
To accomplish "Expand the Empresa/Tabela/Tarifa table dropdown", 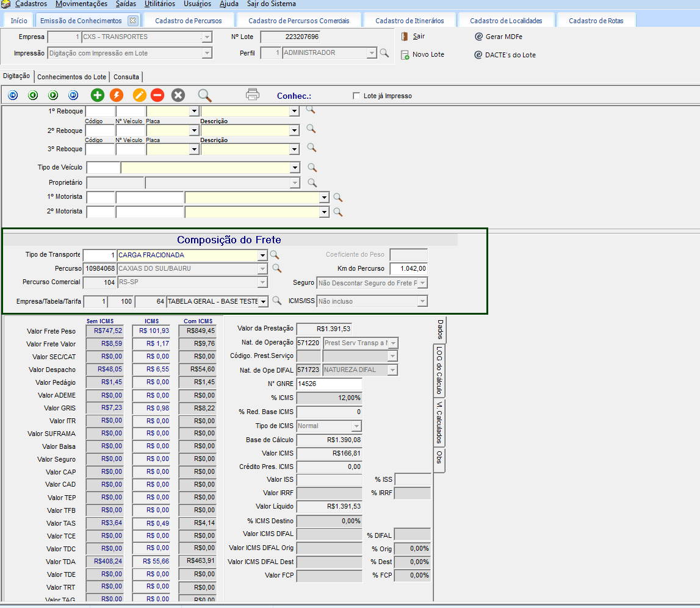I will [262, 301].
